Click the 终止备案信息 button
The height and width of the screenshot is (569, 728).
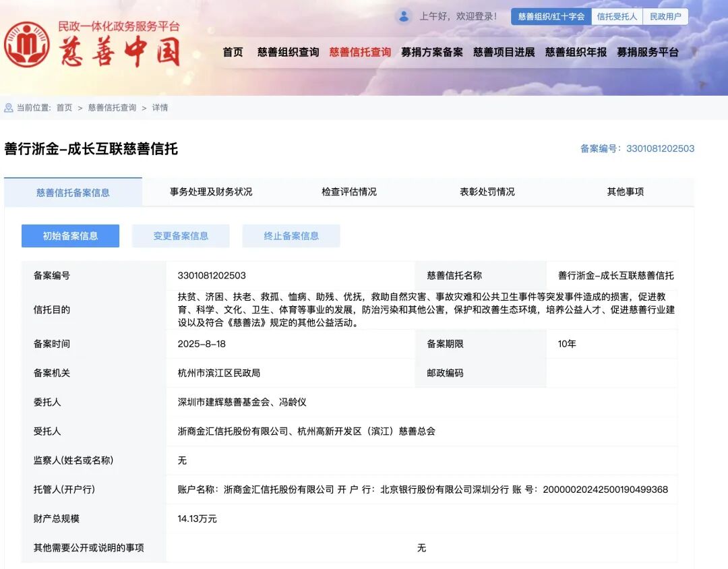[291, 236]
